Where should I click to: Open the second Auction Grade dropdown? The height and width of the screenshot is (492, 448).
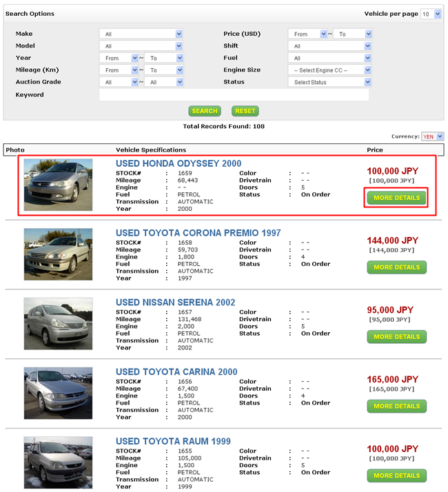coord(163,82)
